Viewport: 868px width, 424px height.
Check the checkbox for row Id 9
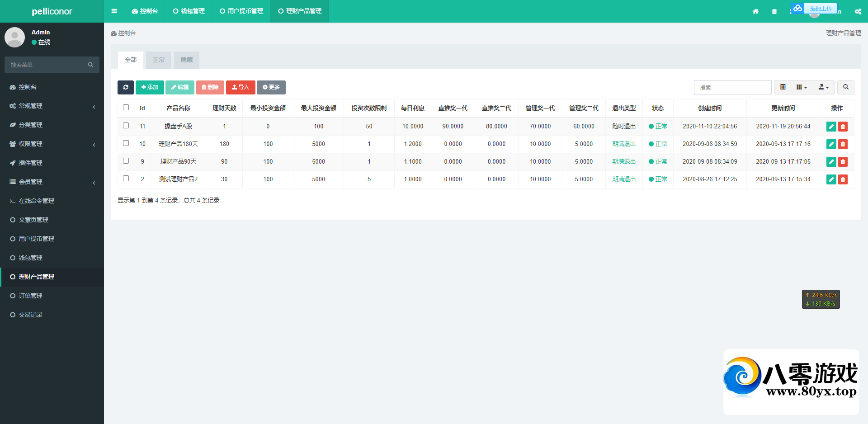click(126, 161)
